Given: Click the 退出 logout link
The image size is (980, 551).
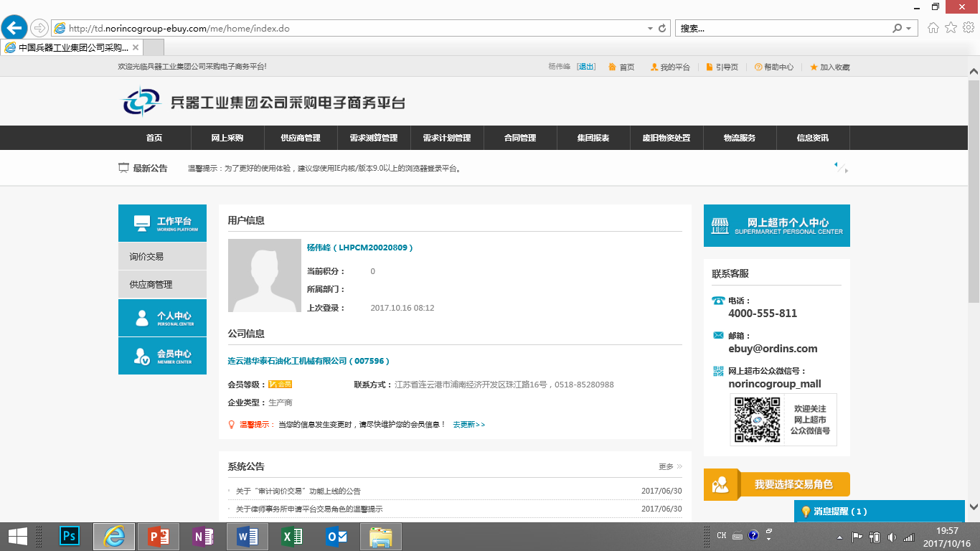Looking at the screenshot, I should [x=586, y=67].
